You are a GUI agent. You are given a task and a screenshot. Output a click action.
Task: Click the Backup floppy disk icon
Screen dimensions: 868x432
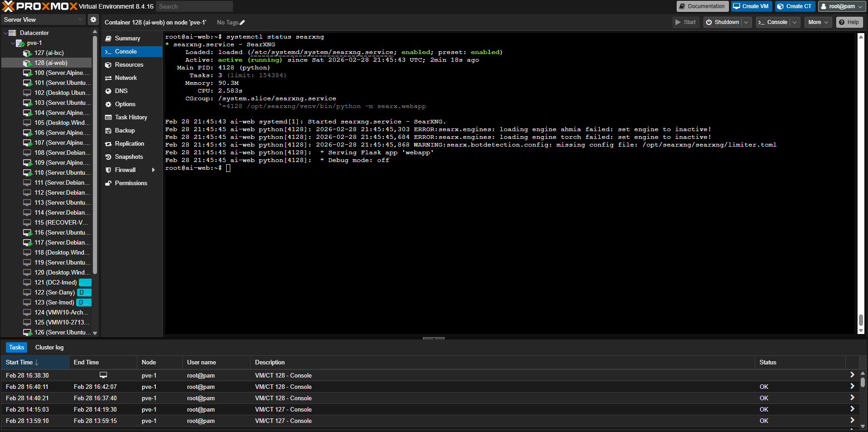[x=108, y=131]
